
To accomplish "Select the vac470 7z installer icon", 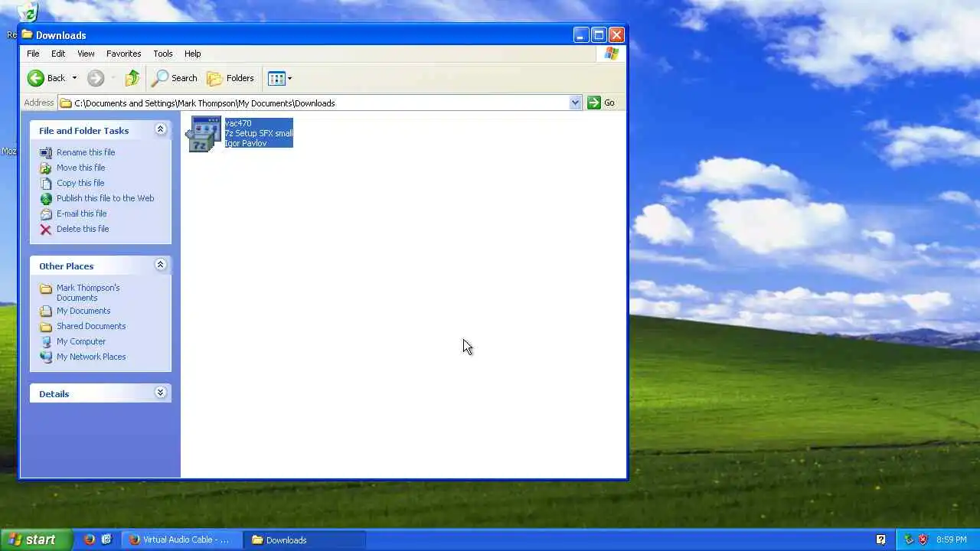I will coord(204,134).
